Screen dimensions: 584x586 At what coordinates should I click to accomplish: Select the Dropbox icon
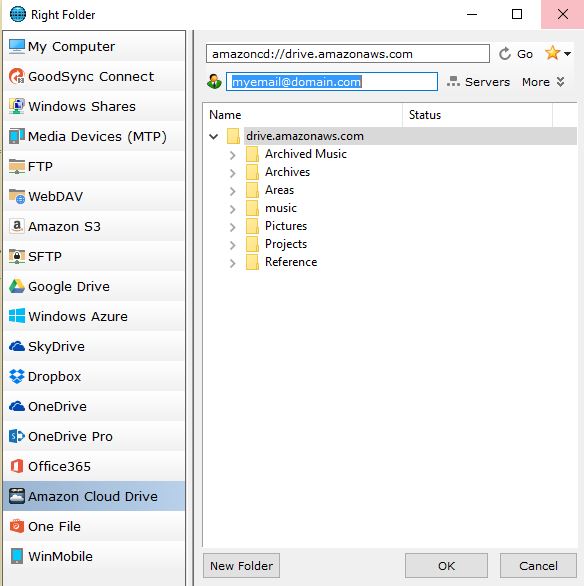coord(17,376)
